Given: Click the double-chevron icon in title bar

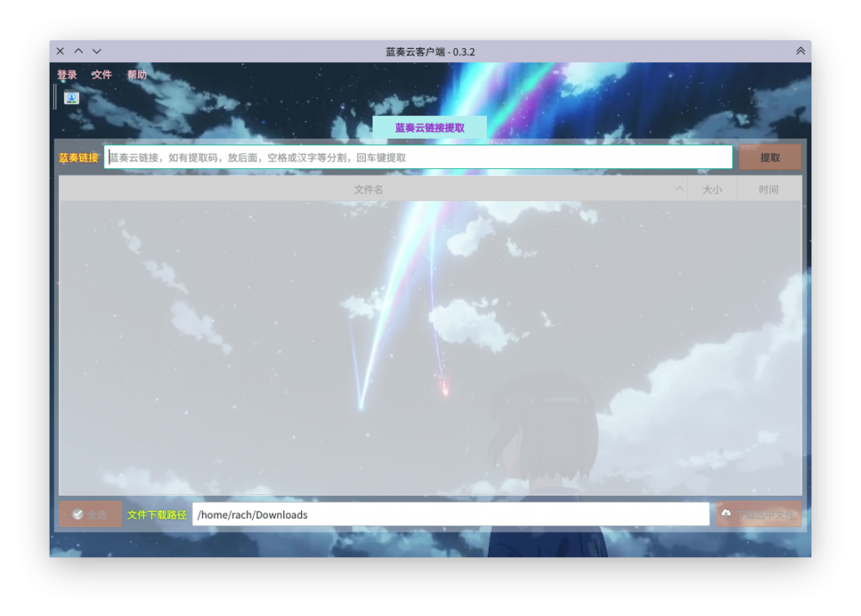Looking at the screenshot, I should 800,51.
